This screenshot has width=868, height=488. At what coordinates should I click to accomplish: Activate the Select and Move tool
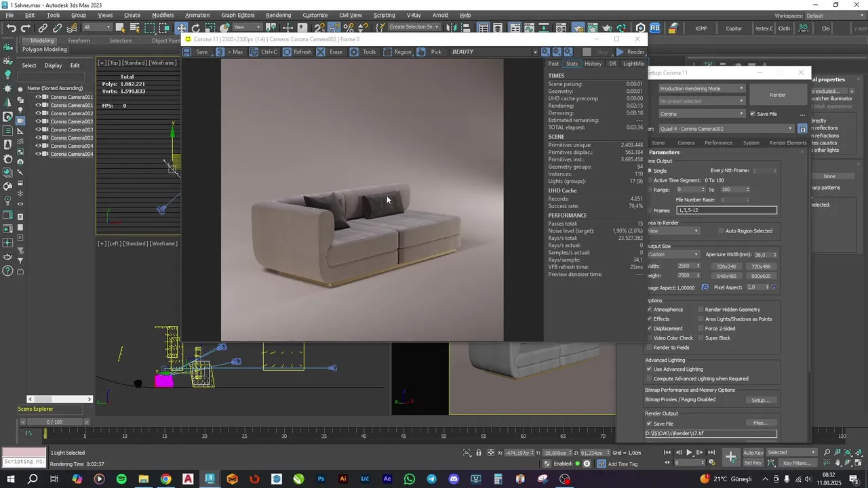[181, 28]
